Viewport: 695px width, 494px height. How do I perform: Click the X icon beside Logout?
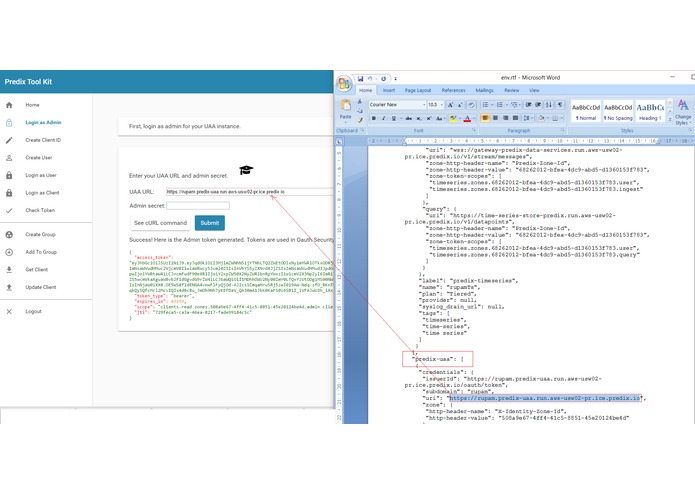tap(9, 311)
